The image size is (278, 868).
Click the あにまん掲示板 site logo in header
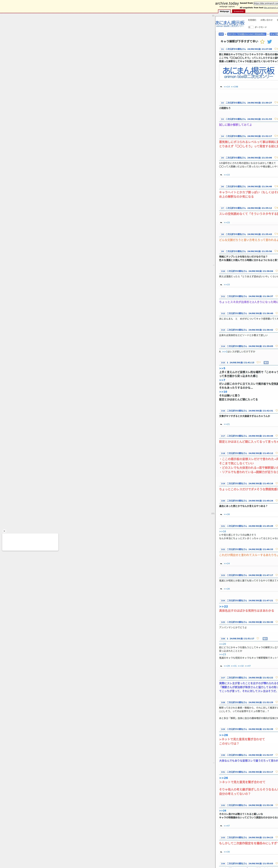coord(230,24)
